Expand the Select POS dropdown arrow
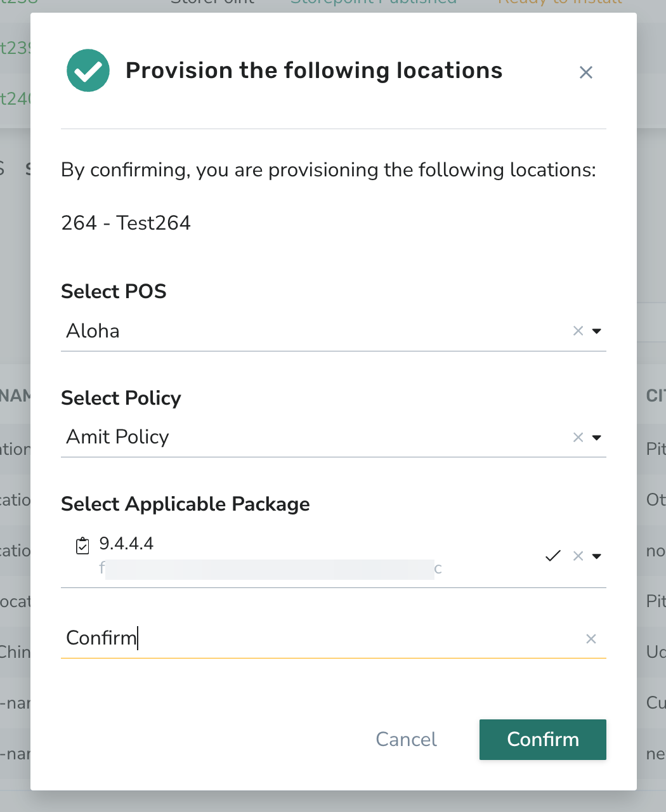Screen dimensions: 666x812 pos(596,331)
